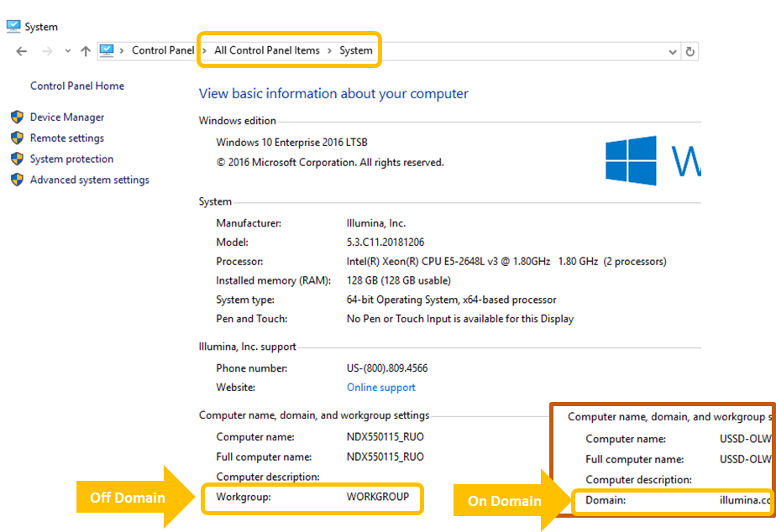The height and width of the screenshot is (532, 776).
Task: Select the Control Panel breadcrumb
Action: click(x=162, y=50)
